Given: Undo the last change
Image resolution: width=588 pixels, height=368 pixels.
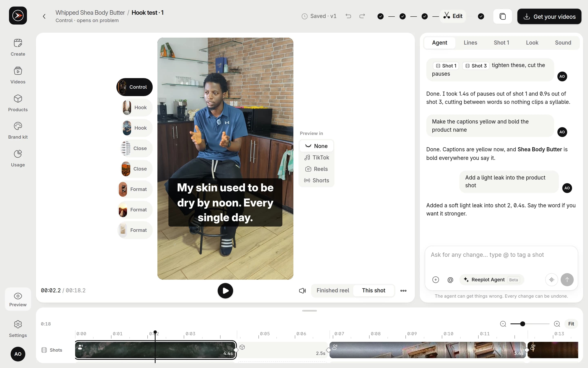Looking at the screenshot, I should coord(348,16).
